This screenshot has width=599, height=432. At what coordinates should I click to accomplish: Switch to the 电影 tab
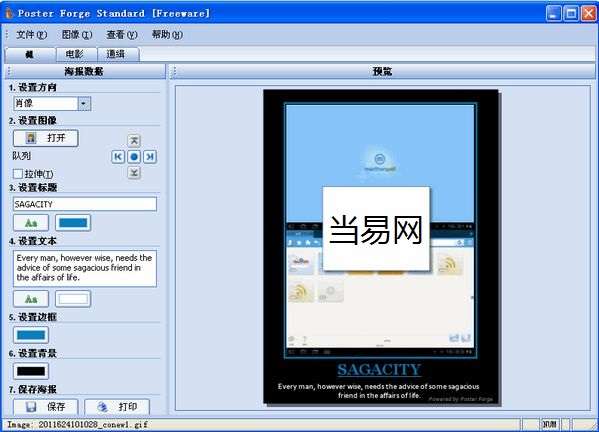[x=76, y=54]
